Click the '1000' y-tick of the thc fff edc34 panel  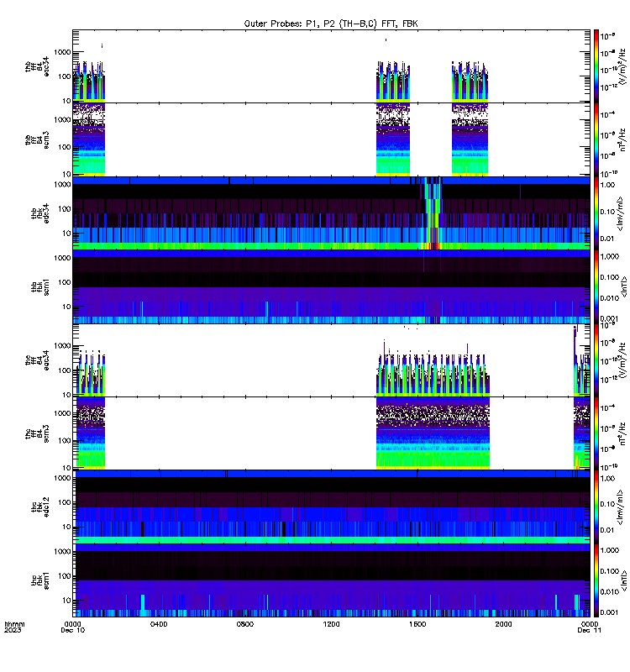click(x=62, y=346)
